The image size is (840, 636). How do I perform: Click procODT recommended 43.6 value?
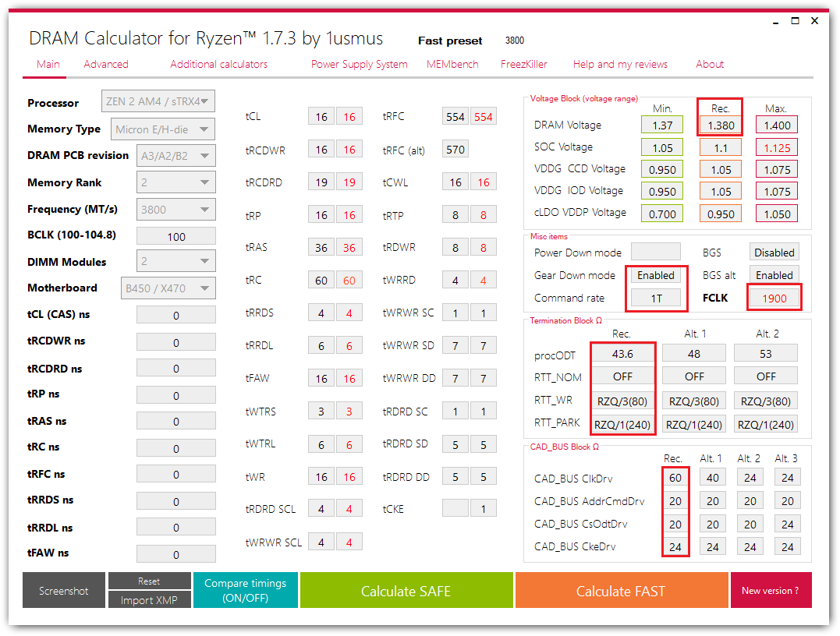pos(622,353)
